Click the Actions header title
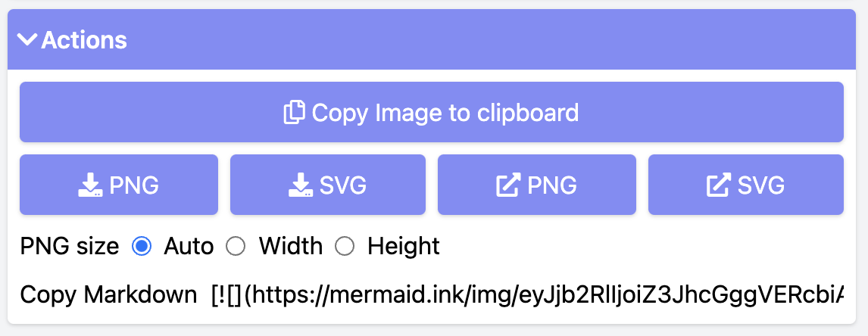 pyautogui.click(x=84, y=40)
